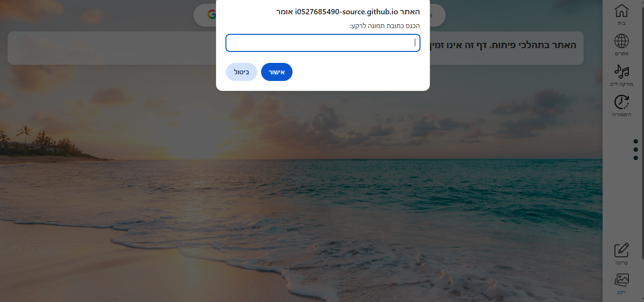Expand the three-dots sidebar menu
The height and width of the screenshot is (302, 644).
tap(635, 150)
